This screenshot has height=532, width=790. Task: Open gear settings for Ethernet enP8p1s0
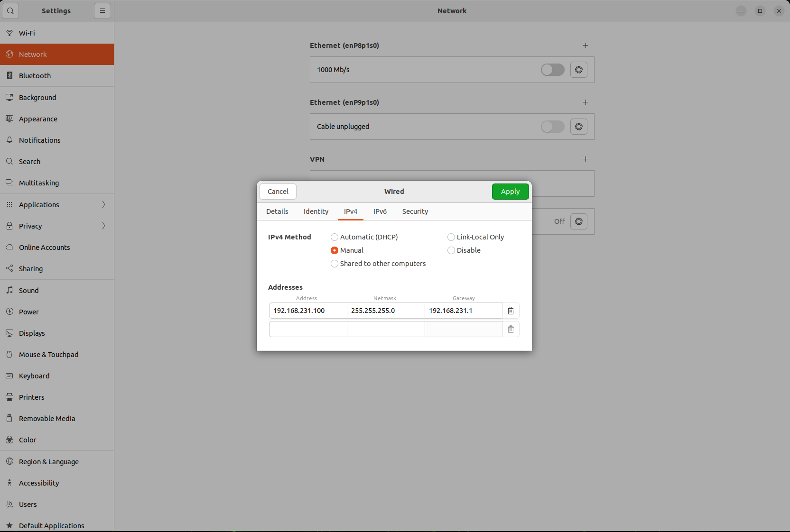coord(578,70)
